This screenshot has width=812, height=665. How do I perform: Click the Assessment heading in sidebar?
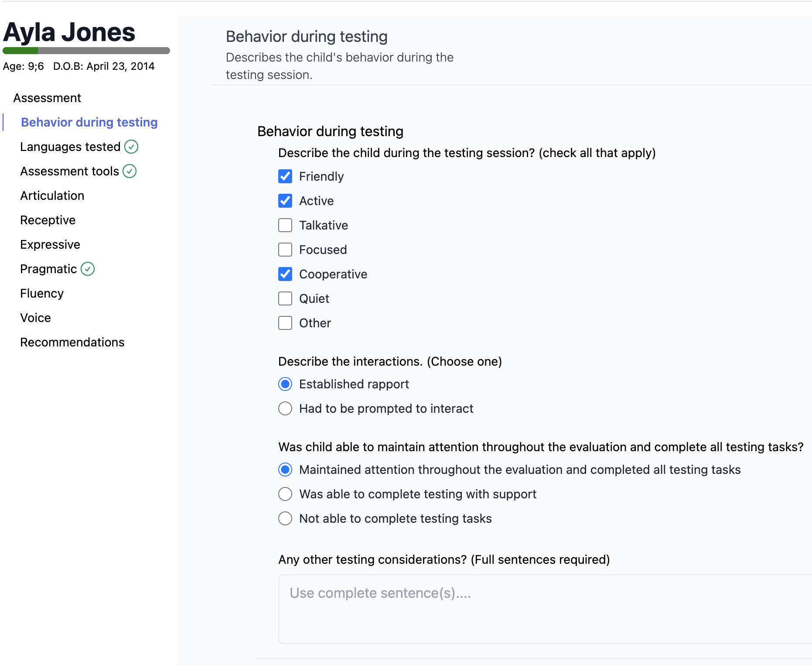pyautogui.click(x=47, y=98)
